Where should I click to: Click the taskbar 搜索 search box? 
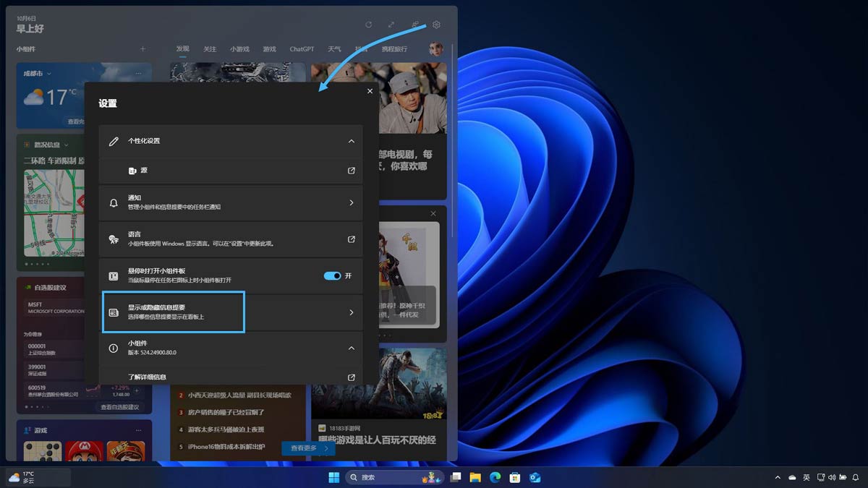point(383,477)
